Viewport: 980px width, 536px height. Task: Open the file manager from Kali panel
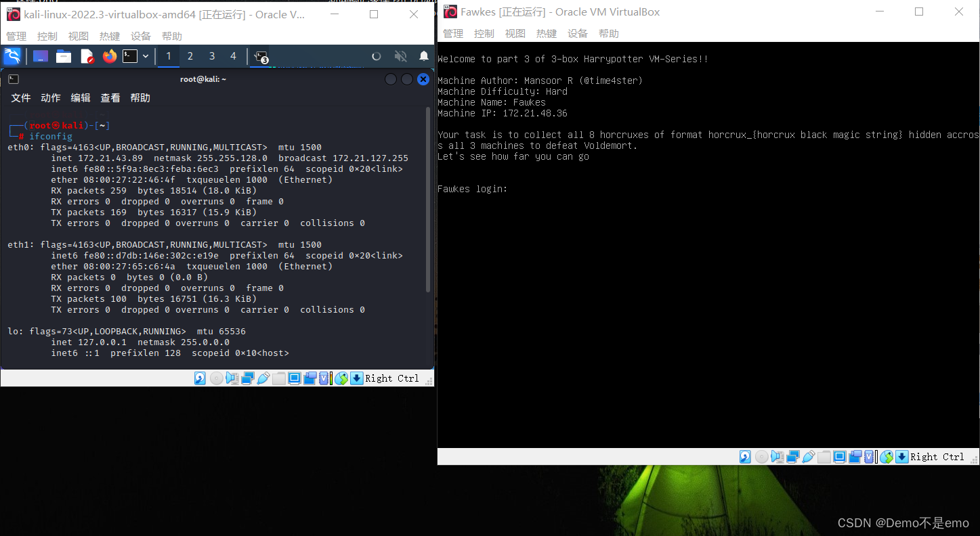64,56
